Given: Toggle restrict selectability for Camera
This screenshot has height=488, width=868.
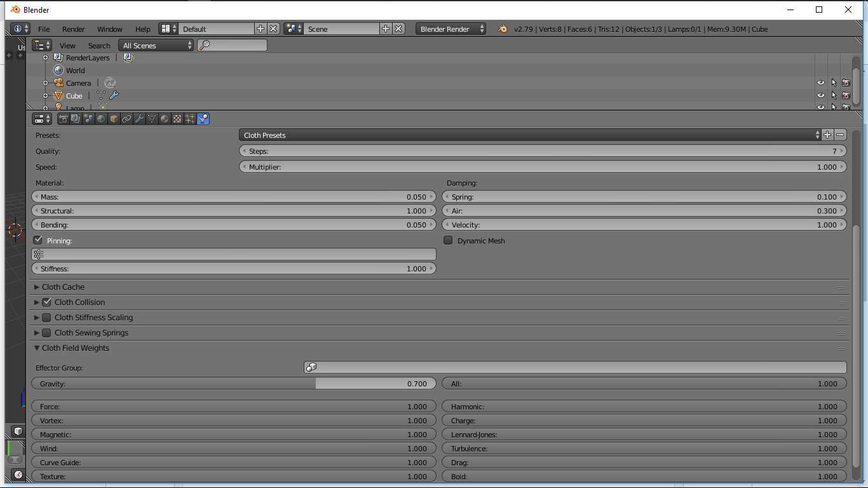Looking at the screenshot, I should pyautogui.click(x=834, y=83).
